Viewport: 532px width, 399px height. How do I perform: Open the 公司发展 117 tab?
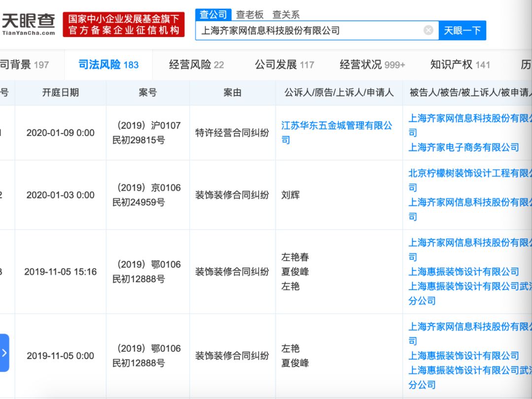coord(284,65)
